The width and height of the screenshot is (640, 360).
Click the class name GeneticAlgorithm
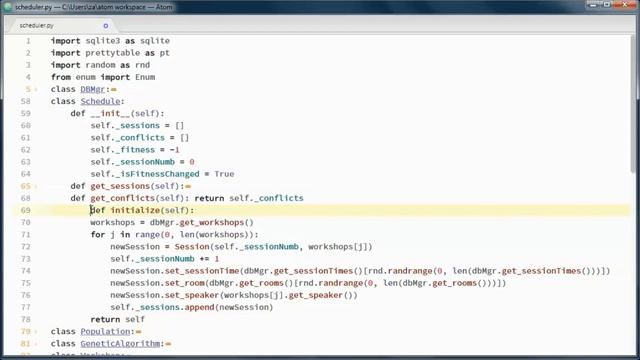coord(120,344)
